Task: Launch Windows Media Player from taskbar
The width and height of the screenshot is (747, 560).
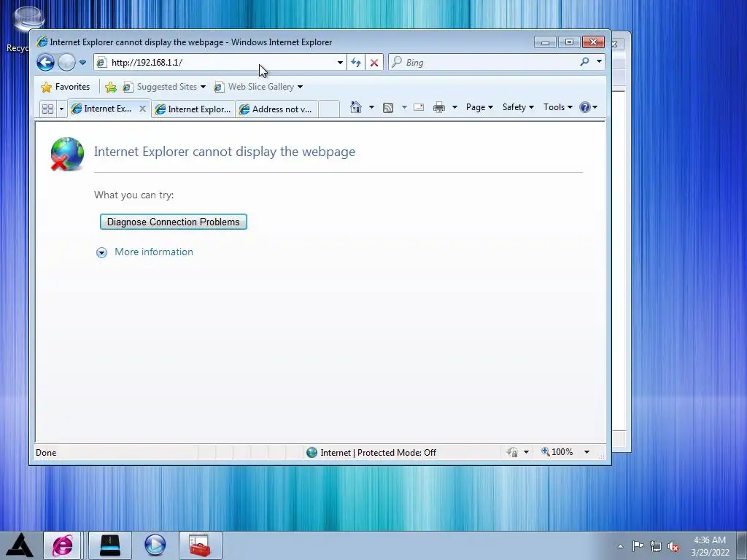Action: [155, 545]
